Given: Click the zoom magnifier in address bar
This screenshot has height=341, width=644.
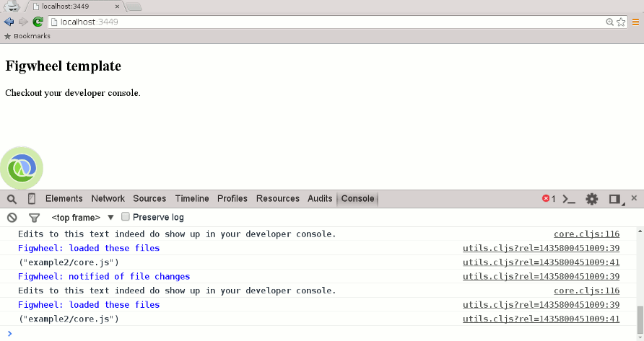Looking at the screenshot, I should point(609,22).
